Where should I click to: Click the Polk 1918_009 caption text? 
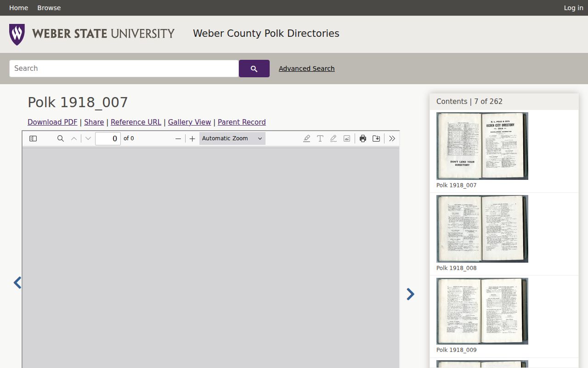457,350
